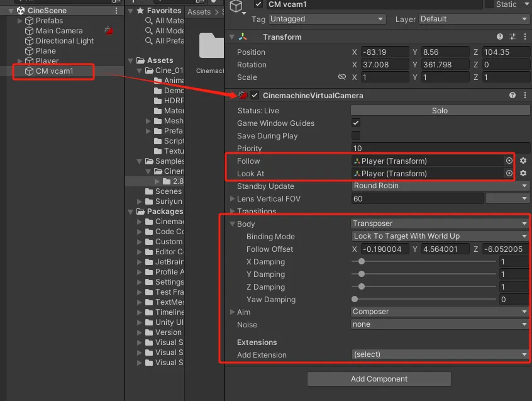
Task: Open the Lens FOV preset dropdown
Action: point(507,198)
